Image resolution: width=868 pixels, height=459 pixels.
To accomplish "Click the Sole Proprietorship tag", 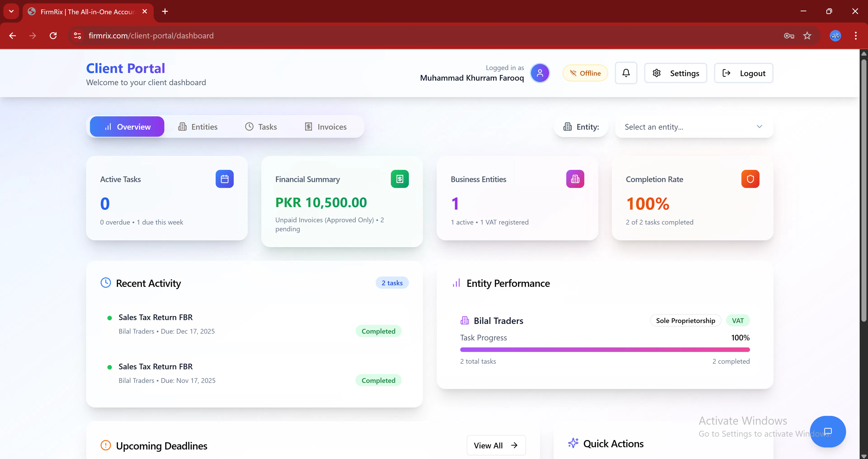I will point(685,321).
